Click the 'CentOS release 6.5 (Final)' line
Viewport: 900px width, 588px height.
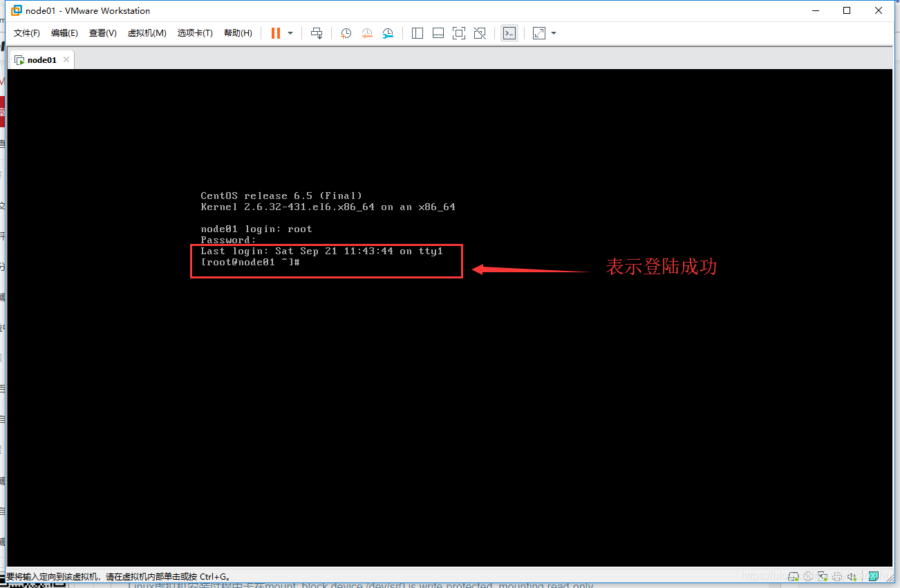281,196
